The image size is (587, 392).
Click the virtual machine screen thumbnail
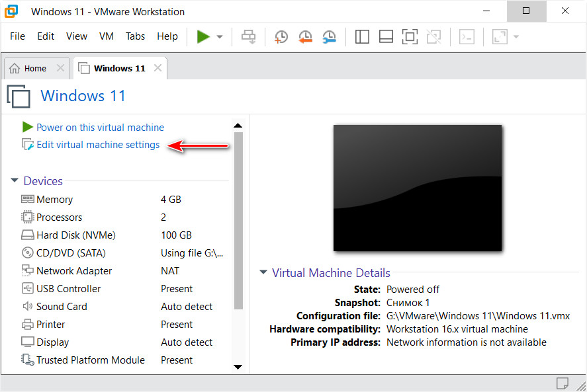pyautogui.click(x=418, y=188)
